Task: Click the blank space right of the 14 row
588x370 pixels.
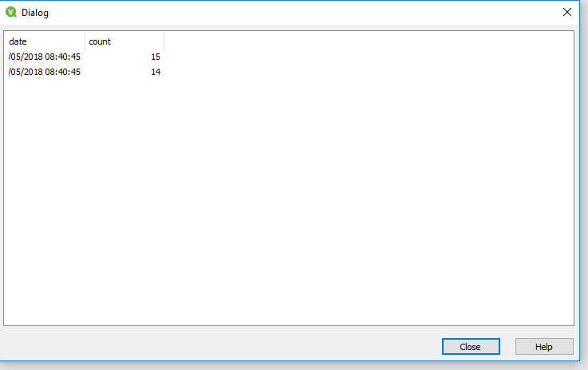Action: pyautogui.click(x=369, y=72)
